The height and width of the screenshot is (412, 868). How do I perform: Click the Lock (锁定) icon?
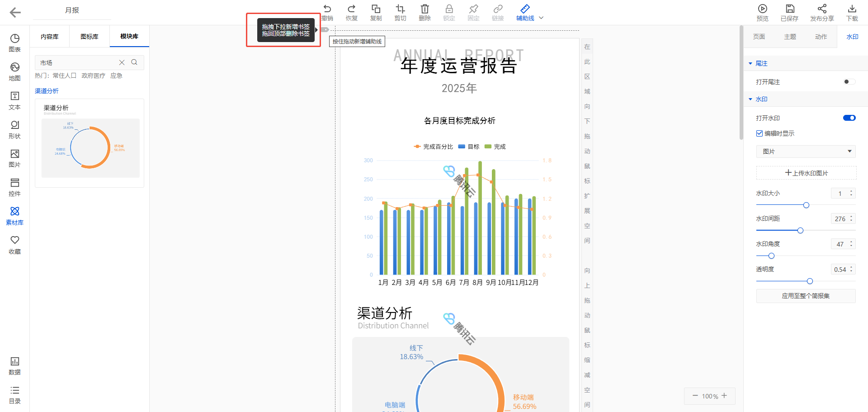(x=449, y=9)
